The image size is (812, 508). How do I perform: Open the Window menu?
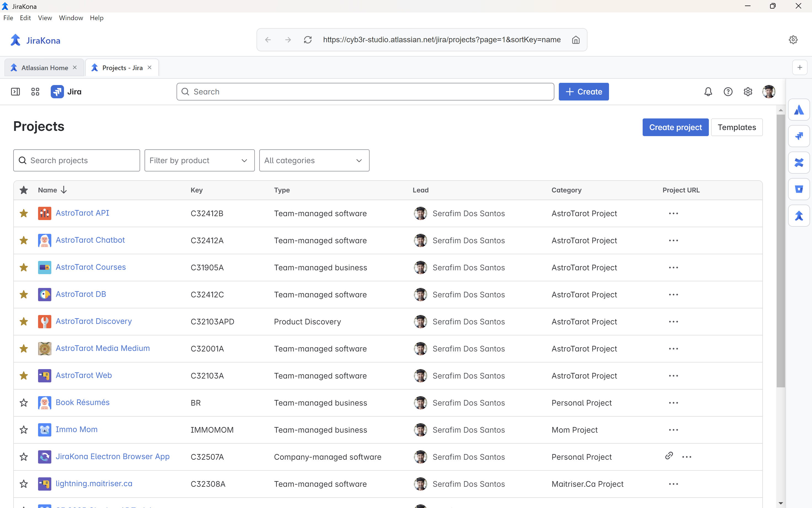click(x=71, y=18)
